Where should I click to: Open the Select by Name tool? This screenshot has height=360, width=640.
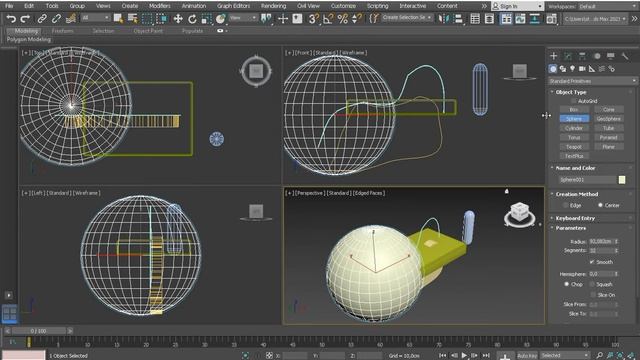click(x=133, y=18)
